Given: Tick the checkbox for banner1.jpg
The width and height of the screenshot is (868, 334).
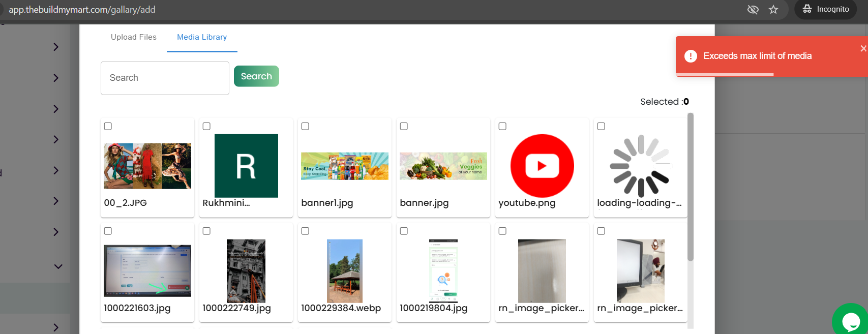Looking at the screenshot, I should coord(305,126).
